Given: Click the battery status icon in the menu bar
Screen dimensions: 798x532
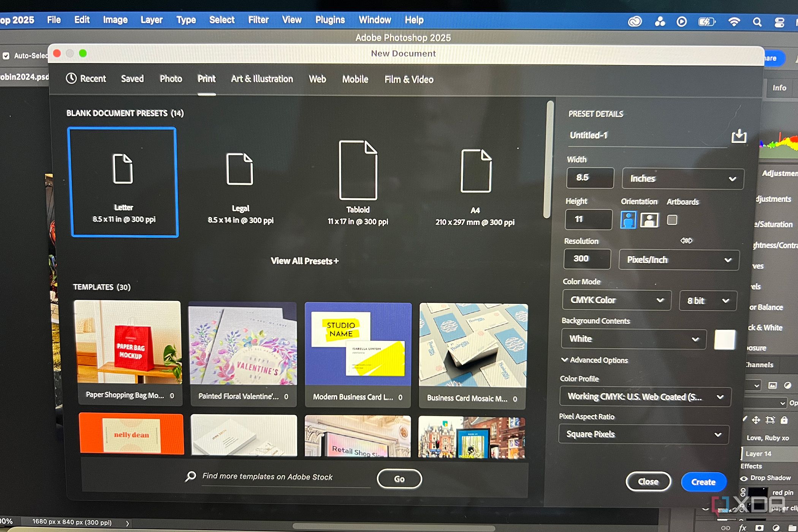Looking at the screenshot, I should [707, 22].
